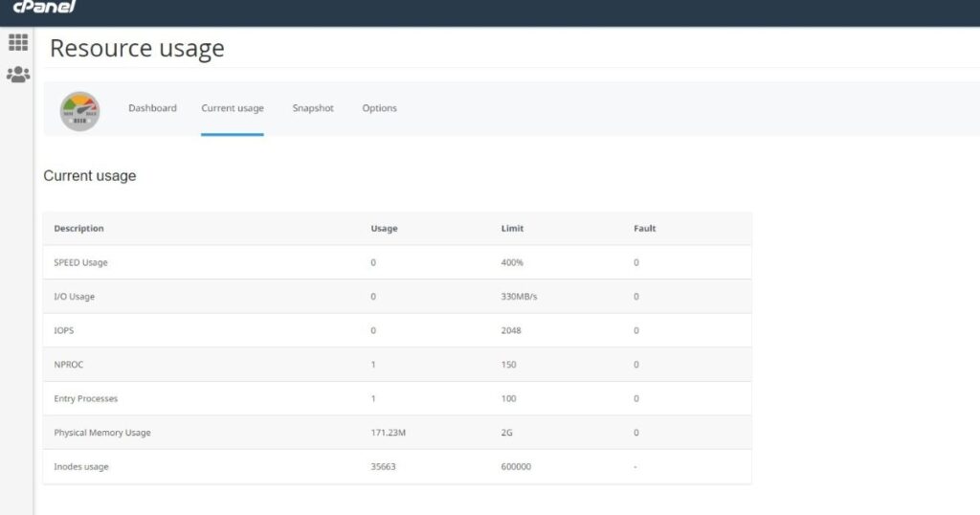Select the Current usage tab
980x515 pixels.
coord(233,108)
